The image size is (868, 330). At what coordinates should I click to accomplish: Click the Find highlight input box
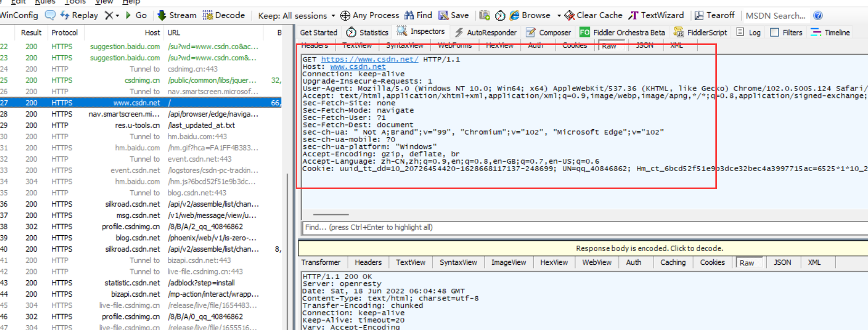(x=584, y=227)
